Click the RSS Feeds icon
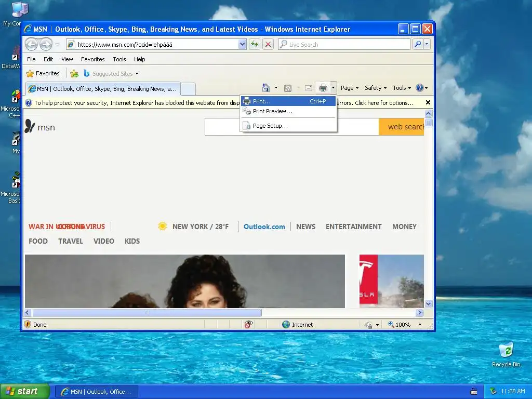This screenshot has width=532, height=399. (x=288, y=88)
